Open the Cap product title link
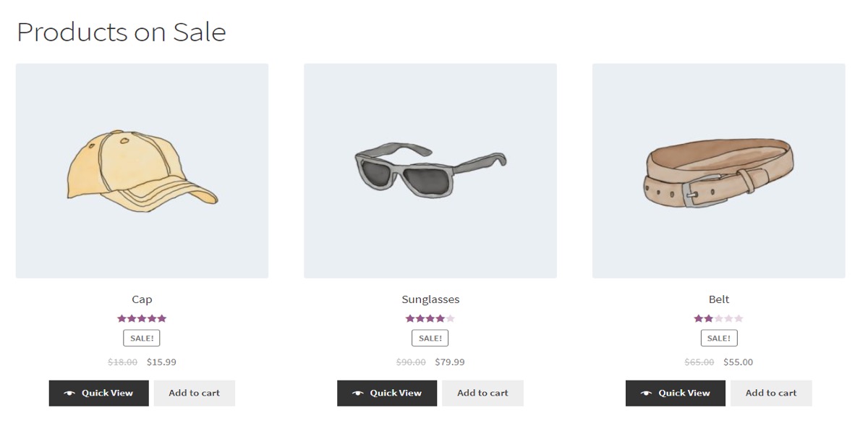This screenshot has width=868, height=434. [x=142, y=299]
